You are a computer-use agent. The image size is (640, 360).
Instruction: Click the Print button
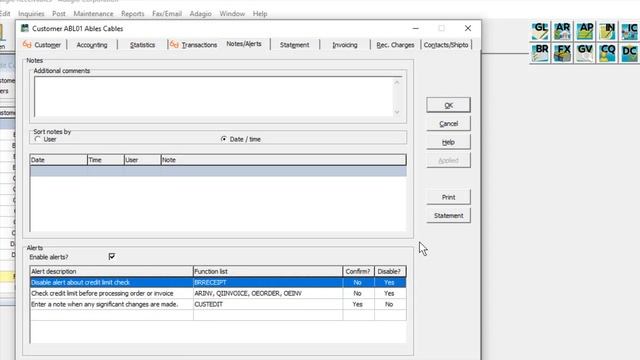[448, 197]
